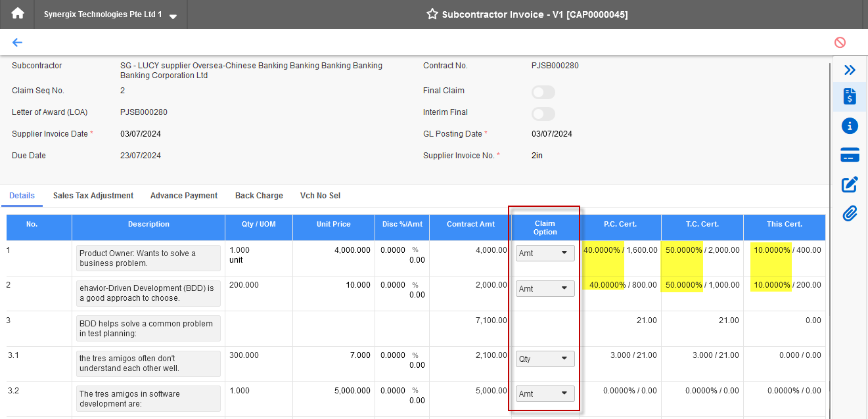Click the back arrow to return
Viewport: 868px width, 419px height.
(17, 42)
